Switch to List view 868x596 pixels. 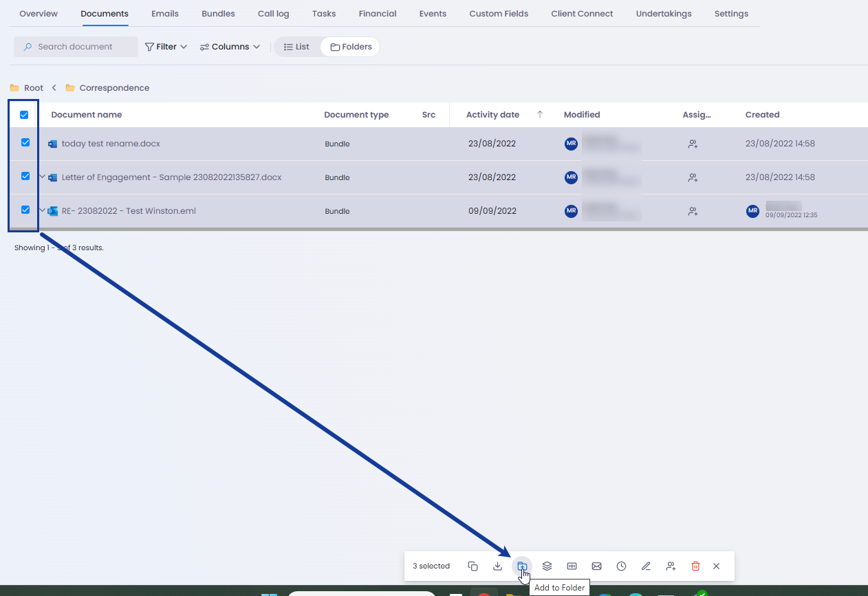pyautogui.click(x=296, y=47)
